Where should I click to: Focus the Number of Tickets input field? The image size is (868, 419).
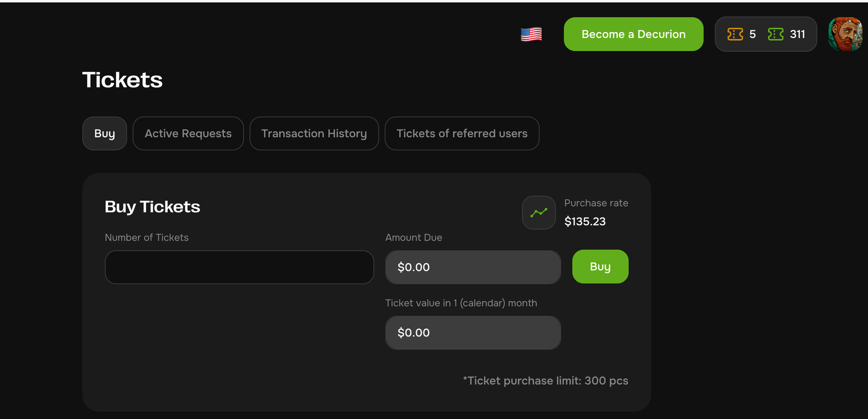coord(239,267)
